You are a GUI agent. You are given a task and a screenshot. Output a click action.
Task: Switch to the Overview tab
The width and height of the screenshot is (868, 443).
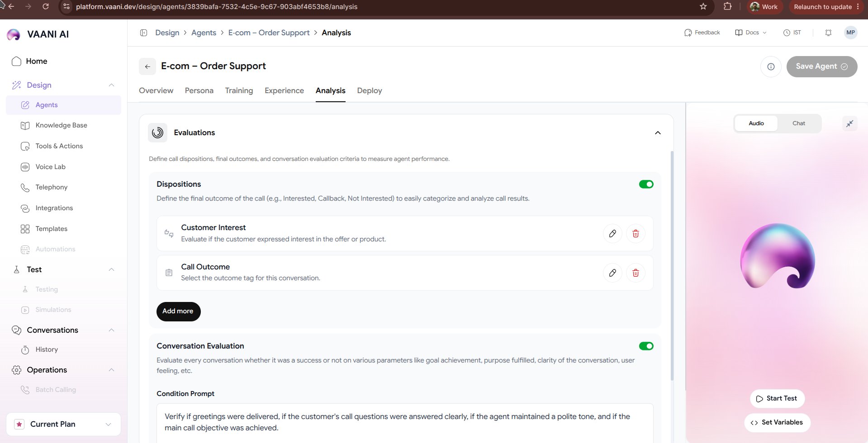point(156,91)
